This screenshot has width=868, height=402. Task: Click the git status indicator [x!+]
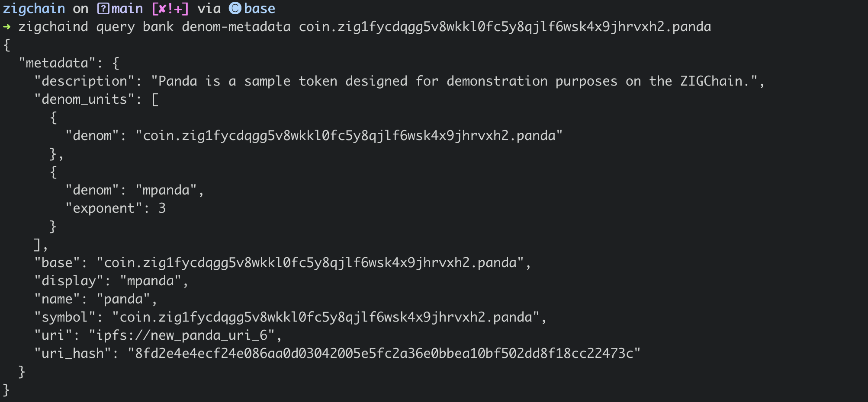[x=170, y=9]
